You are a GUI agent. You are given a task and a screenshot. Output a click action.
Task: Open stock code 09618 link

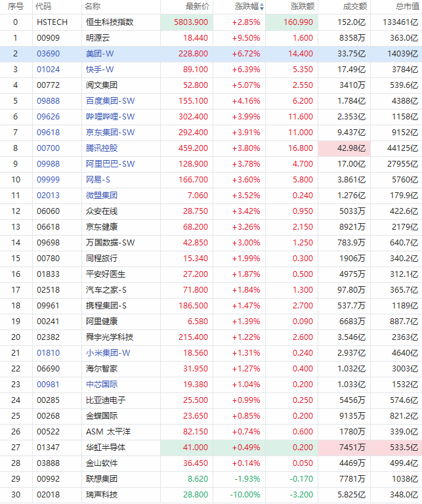48,133
